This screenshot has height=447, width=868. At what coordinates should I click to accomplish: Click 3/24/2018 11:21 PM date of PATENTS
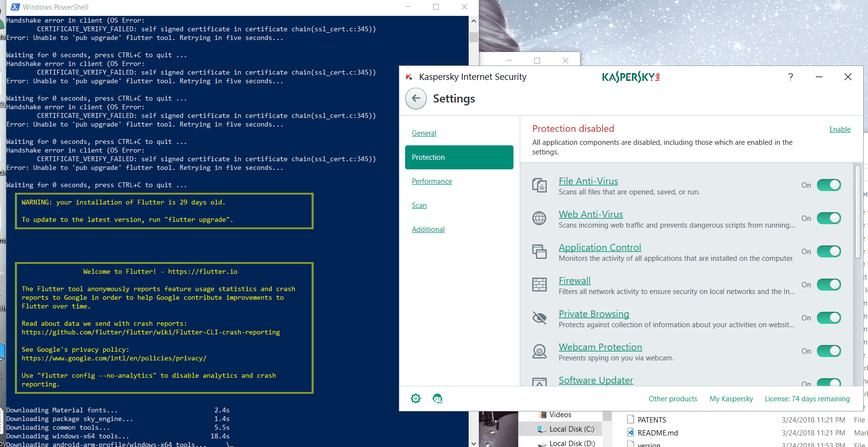[x=813, y=420]
